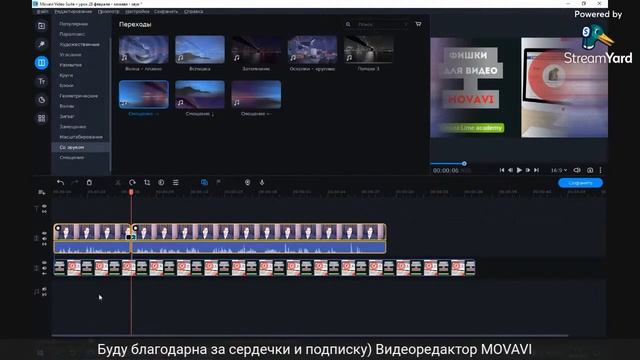Screen dimensions: 640x360
Task: Select the Transitions tab in sidebar
Action: (42, 63)
